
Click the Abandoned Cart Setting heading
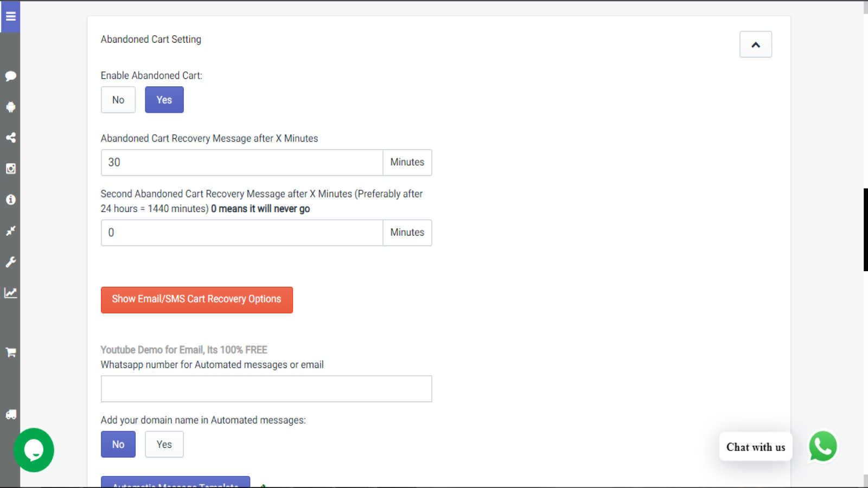click(151, 39)
